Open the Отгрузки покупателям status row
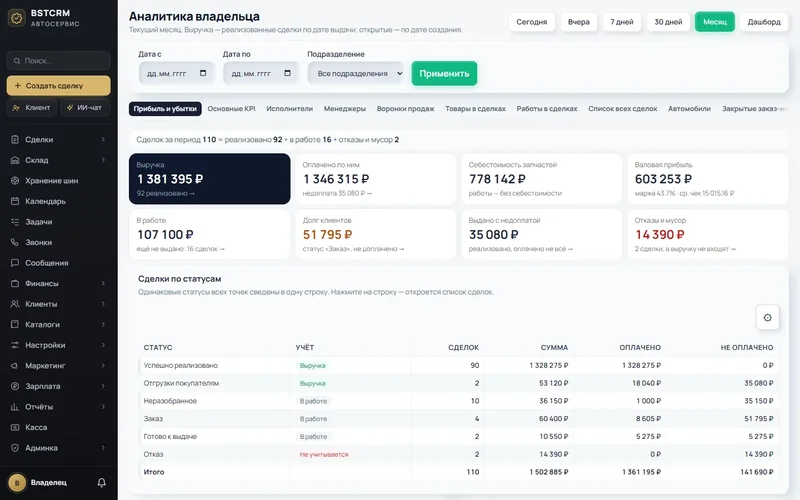The height and width of the screenshot is (500, 800). pyautogui.click(x=459, y=383)
